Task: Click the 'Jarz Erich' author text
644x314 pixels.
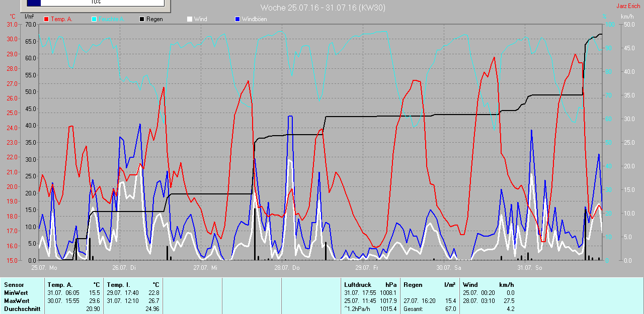Action: 629,6
